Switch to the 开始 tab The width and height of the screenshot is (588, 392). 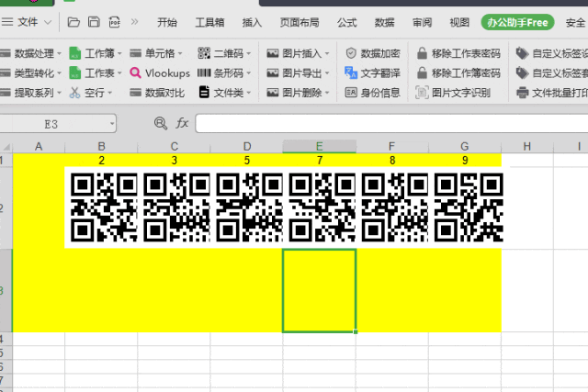pyautogui.click(x=167, y=22)
